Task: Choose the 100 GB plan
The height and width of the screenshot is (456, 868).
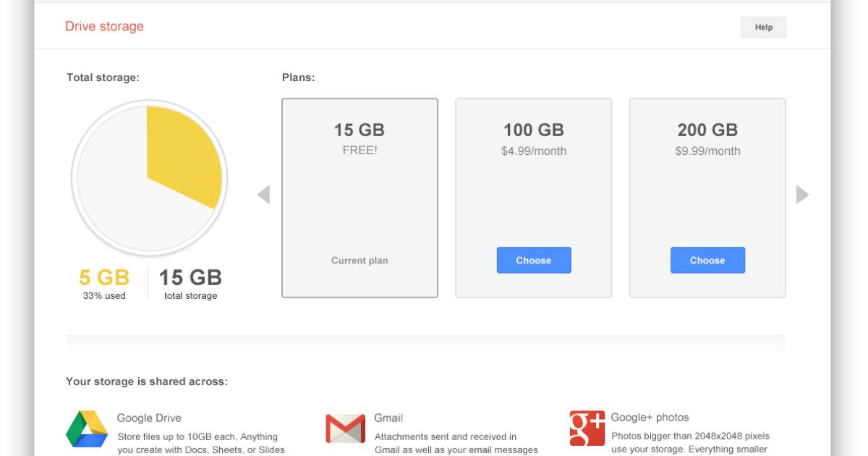Action: pyautogui.click(x=534, y=261)
